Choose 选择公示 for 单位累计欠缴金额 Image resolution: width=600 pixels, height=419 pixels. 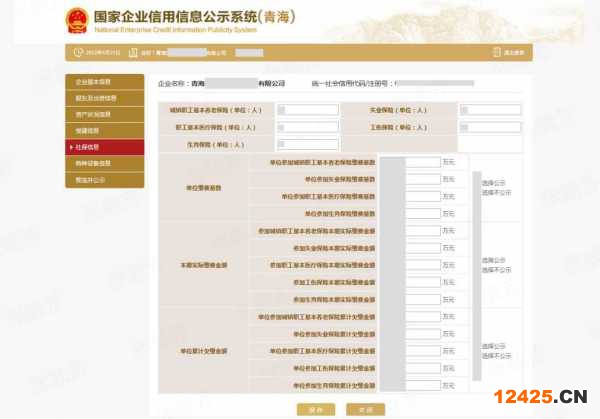point(493,346)
